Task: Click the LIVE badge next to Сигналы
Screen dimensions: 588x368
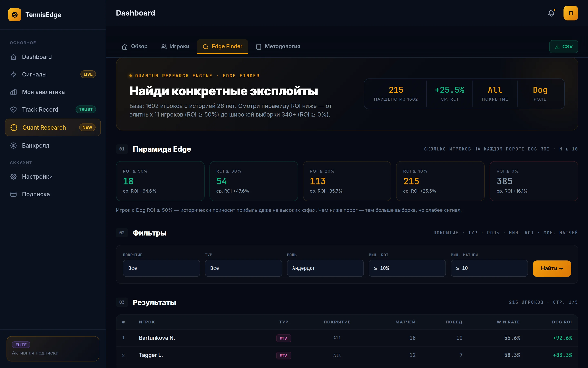Action: 88,74
